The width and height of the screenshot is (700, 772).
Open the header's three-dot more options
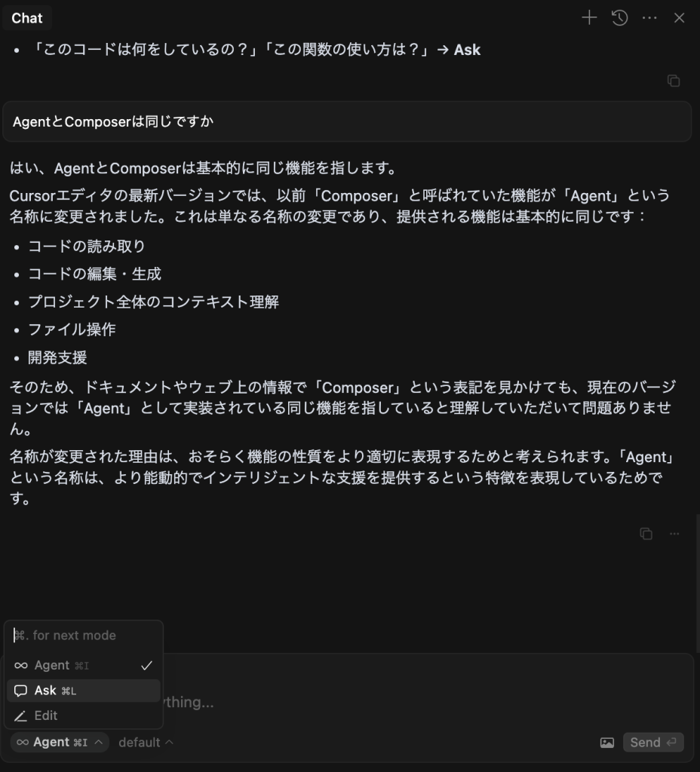(x=649, y=18)
